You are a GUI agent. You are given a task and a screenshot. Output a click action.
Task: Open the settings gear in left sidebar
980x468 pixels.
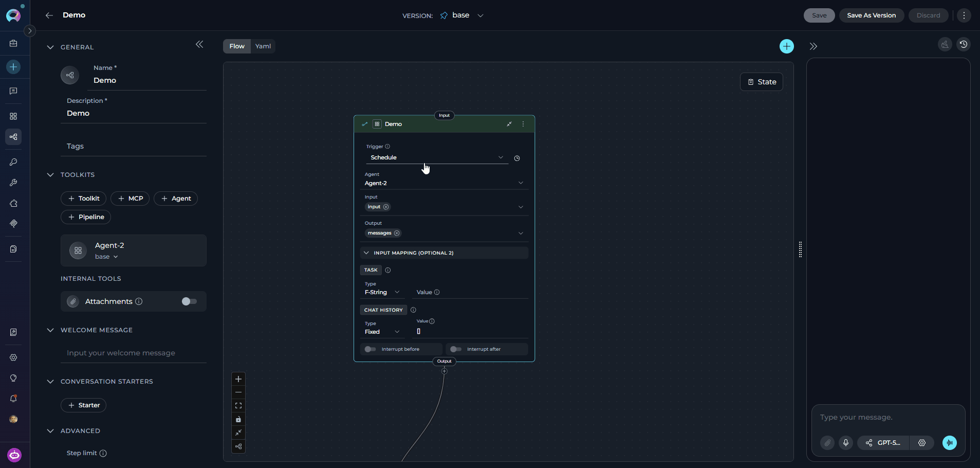tap(14, 357)
